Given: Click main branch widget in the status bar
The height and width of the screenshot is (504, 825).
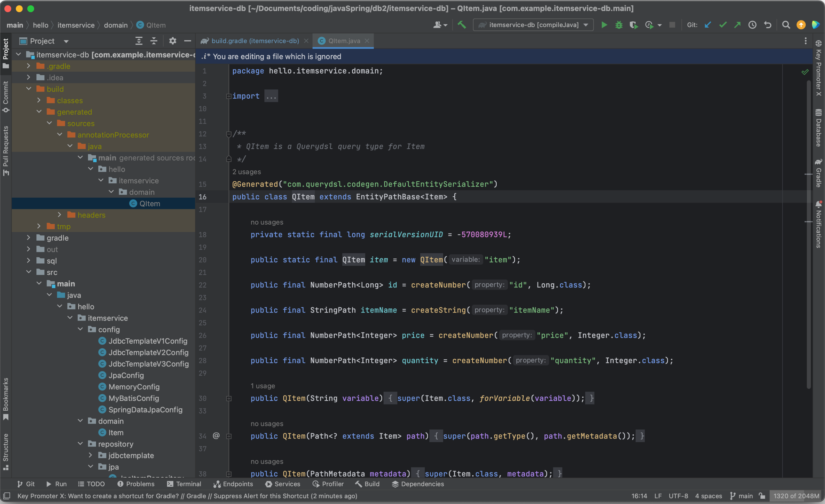Looking at the screenshot, I should tap(741, 496).
